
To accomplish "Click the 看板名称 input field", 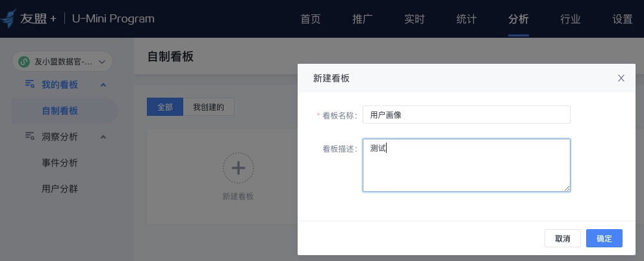I will tap(466, 115).
